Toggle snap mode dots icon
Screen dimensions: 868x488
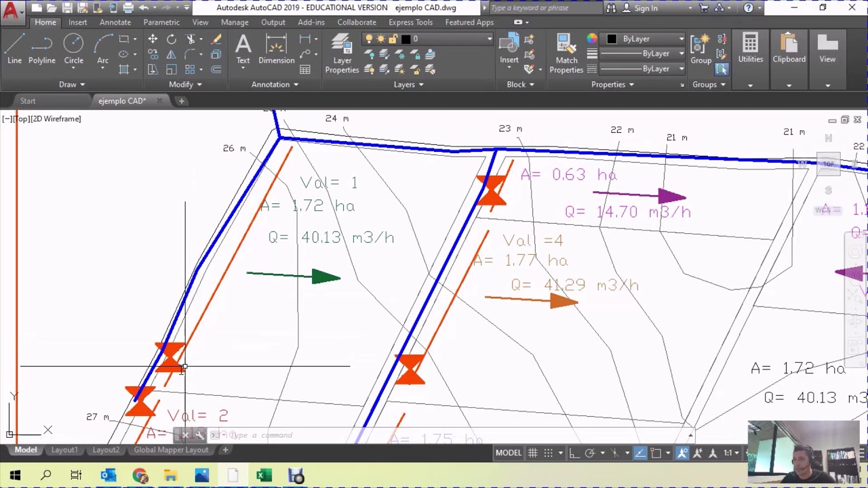pyautogui.click(x=548, y=453)
